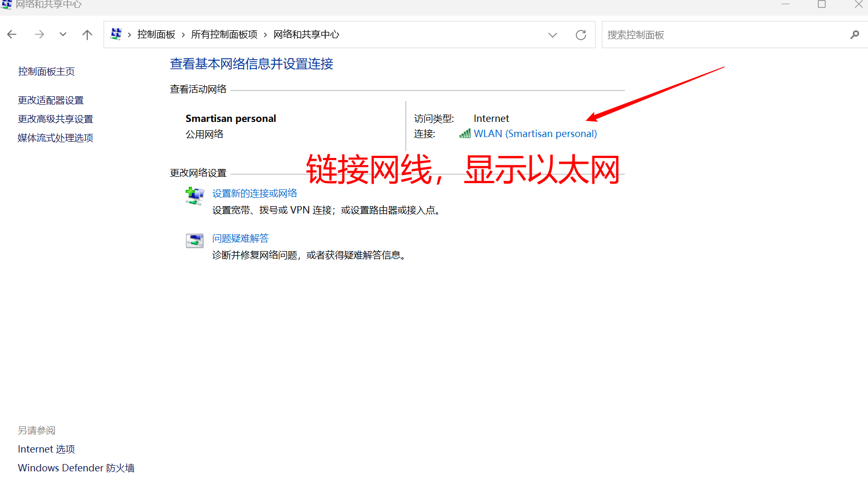The image size is (868, 486).
Task: Open the recent locations dropdown chevron
Action: [63, 34]
